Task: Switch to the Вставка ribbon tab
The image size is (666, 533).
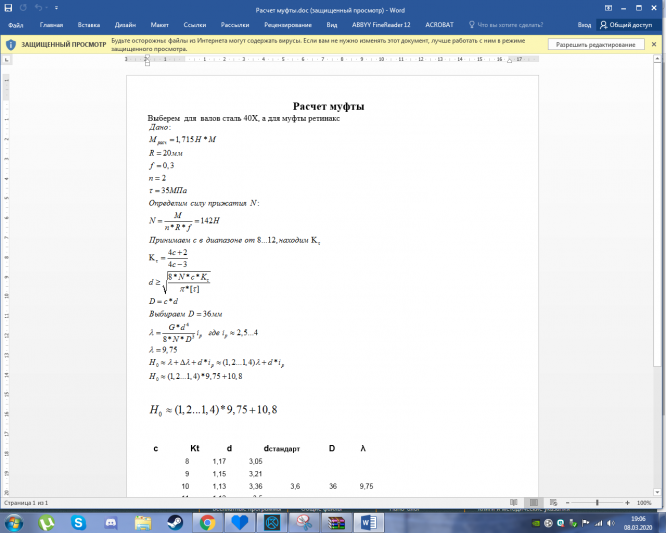Action: tap(89, 25)
